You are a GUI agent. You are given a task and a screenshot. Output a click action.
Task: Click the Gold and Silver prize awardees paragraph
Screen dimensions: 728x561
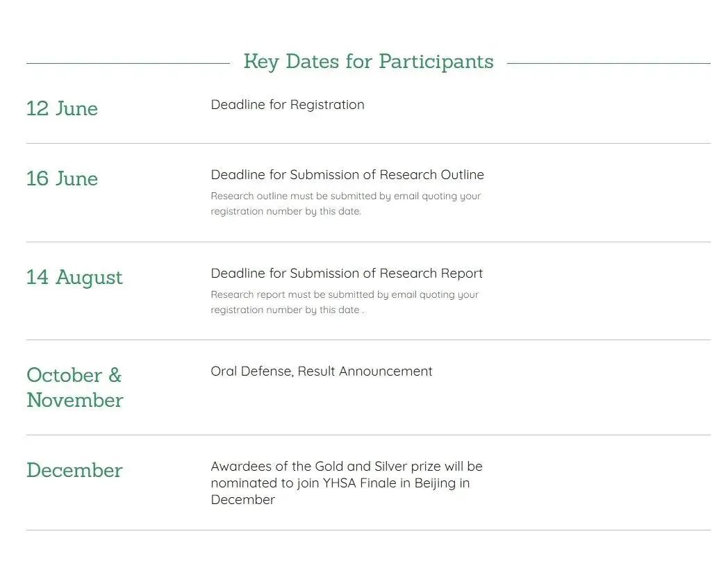pyautogui.click(x=347, y=483)
